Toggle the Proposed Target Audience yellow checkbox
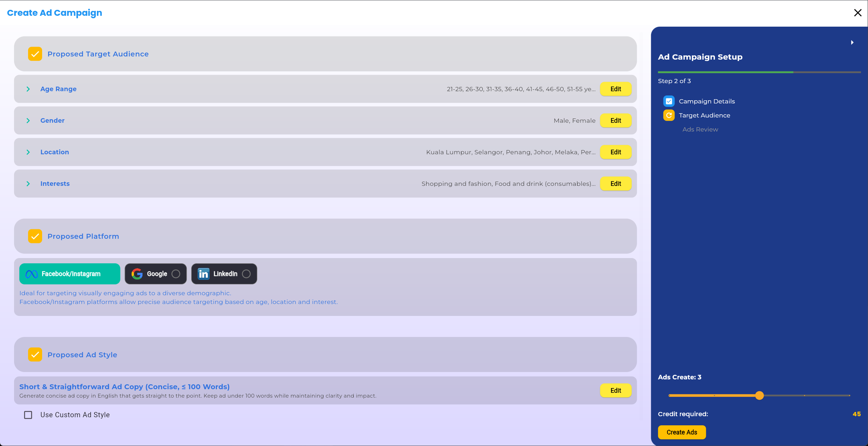The image size is (868, 446). coord(35,54)
